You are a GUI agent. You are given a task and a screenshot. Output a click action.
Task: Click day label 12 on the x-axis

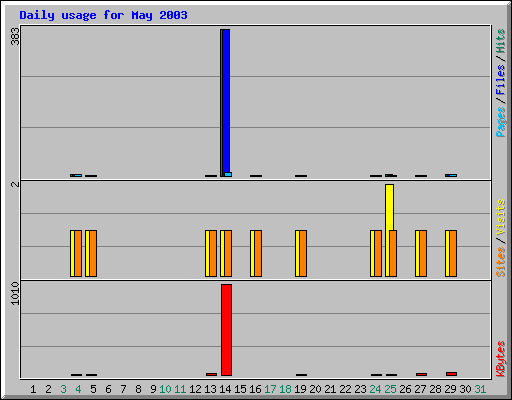195,389
